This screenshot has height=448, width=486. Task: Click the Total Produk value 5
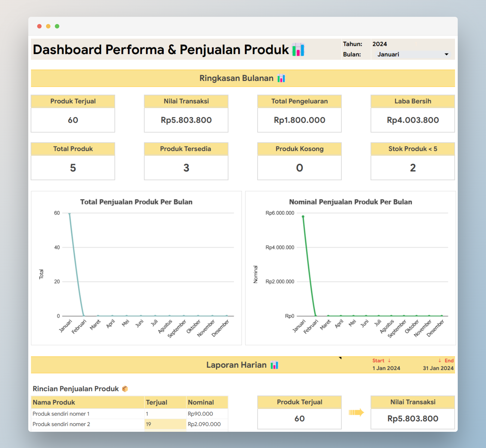point(73,168)
